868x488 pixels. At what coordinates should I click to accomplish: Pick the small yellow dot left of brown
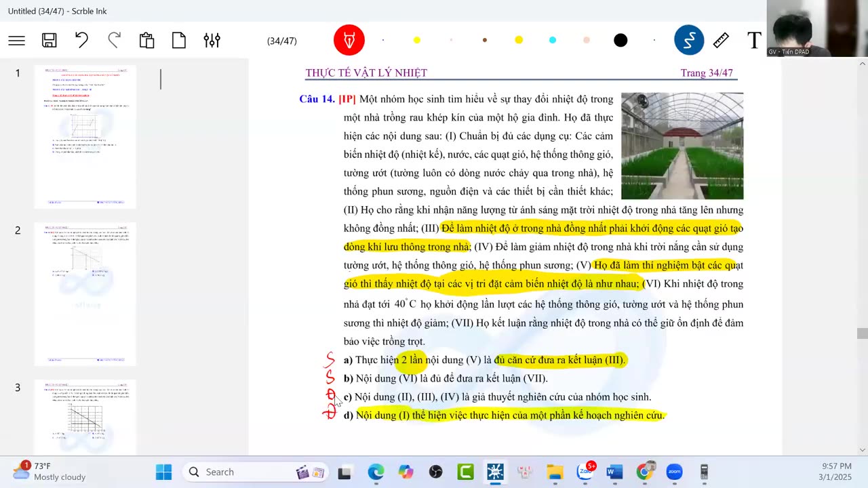(417, 41)
